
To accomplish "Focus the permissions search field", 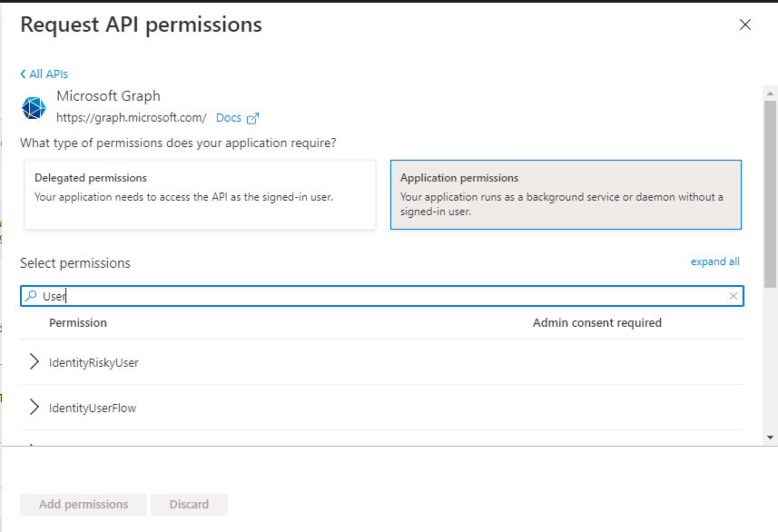I will click(x=382, y=296).
